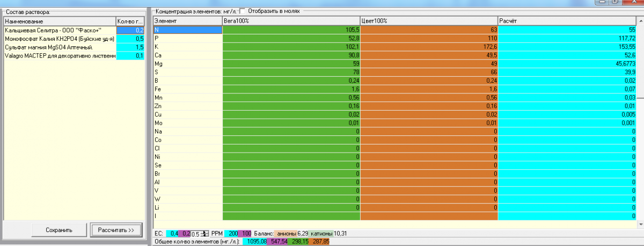Image resolution: width=644 pixels, height=246 pixels.
Task: Toggle the 'Отобразить в молях' checkbox
Action: pos(243,11)
